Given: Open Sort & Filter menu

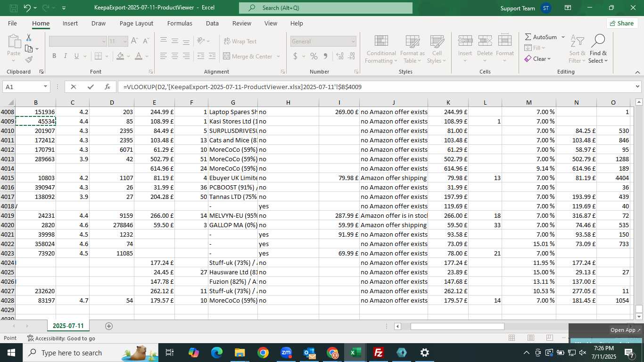Looking at the screenshot, I should coord(577,49).
